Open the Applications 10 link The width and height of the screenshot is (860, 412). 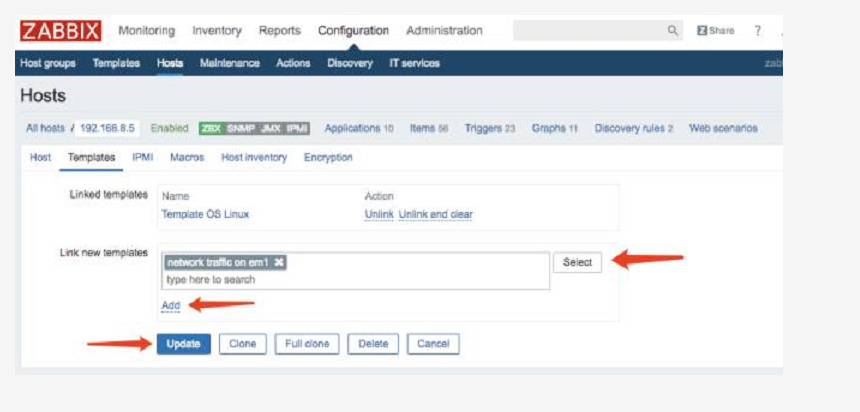click(359, 128)
